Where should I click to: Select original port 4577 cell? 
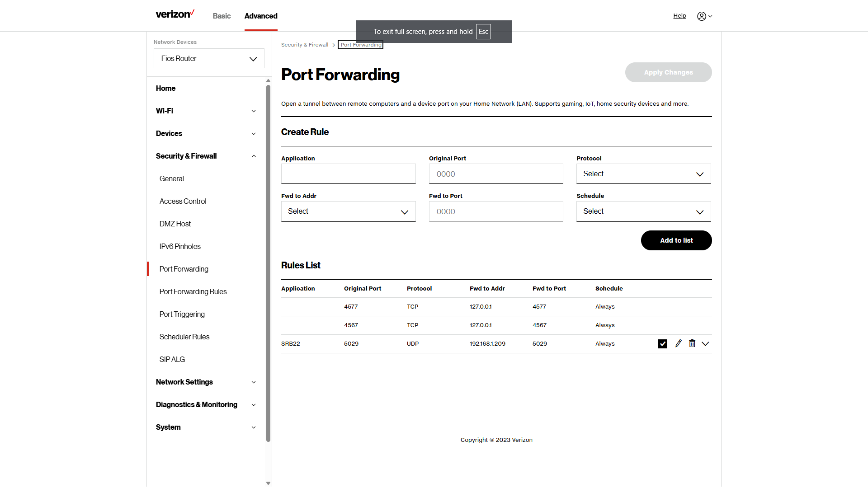coord(351,307)
